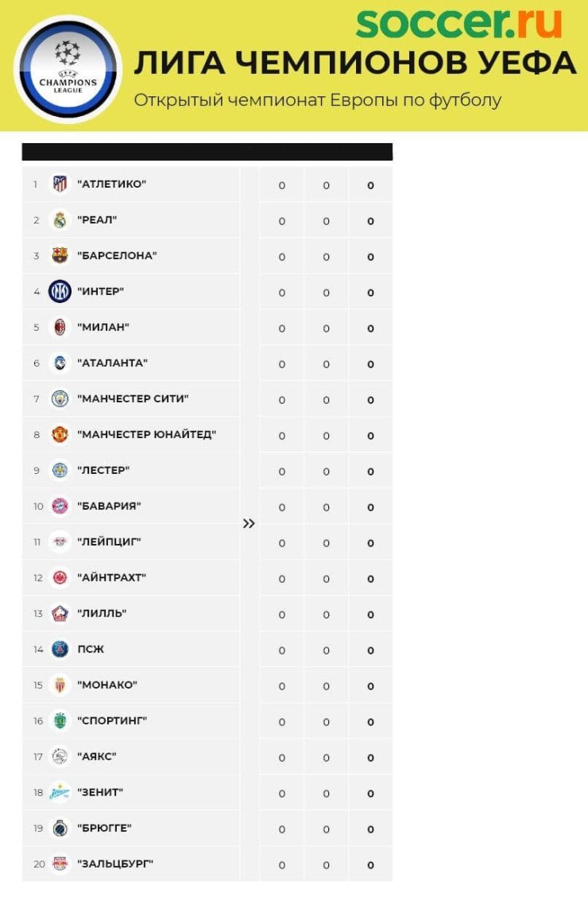Open the soccer.ru site logo
This screenshot has height=901, width=588.
(x=458, y=21)
